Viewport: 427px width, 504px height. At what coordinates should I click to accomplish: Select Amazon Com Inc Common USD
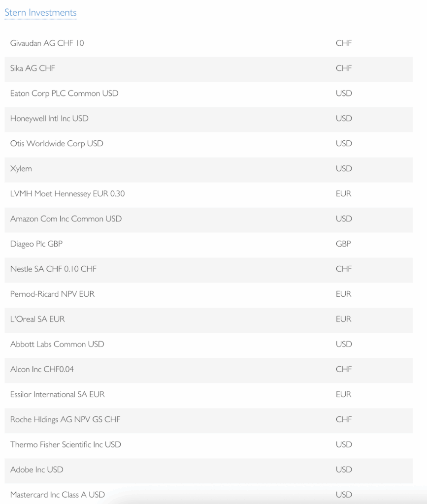click(66, 219)
